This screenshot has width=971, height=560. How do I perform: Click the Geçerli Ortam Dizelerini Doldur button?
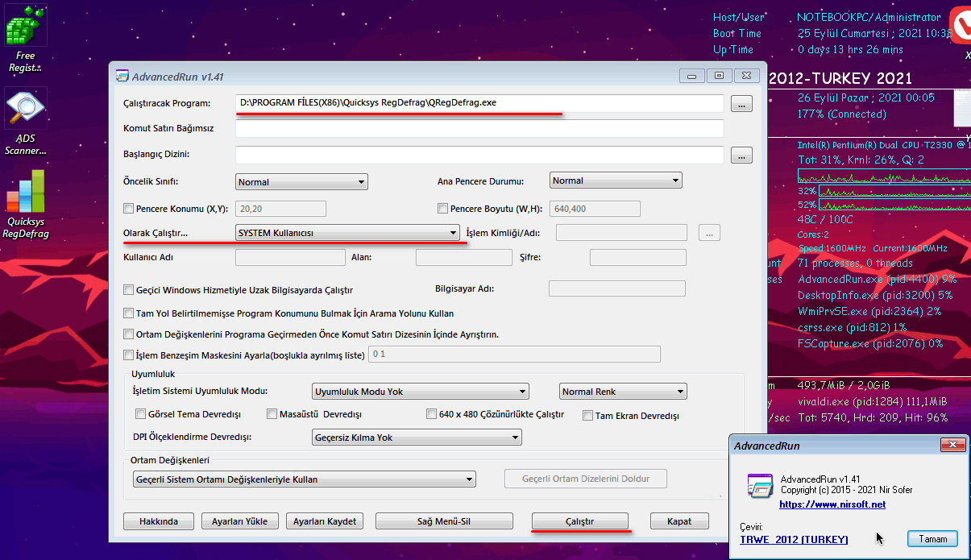586,479
